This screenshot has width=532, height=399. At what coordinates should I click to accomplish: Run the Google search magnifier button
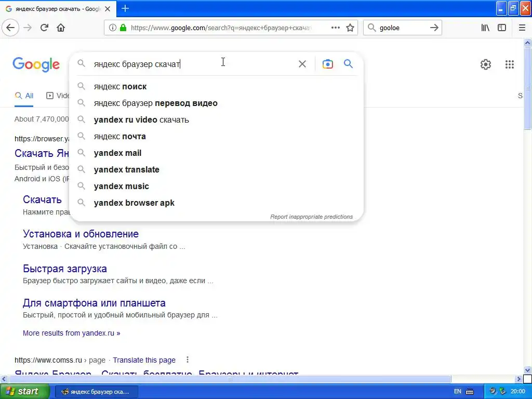(349, 64)
